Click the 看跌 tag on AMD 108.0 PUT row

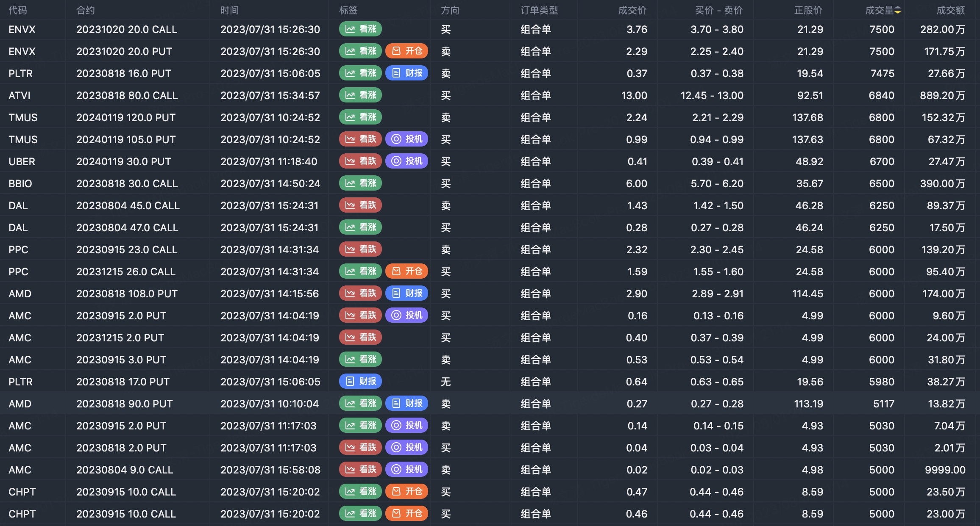[360, 293]
